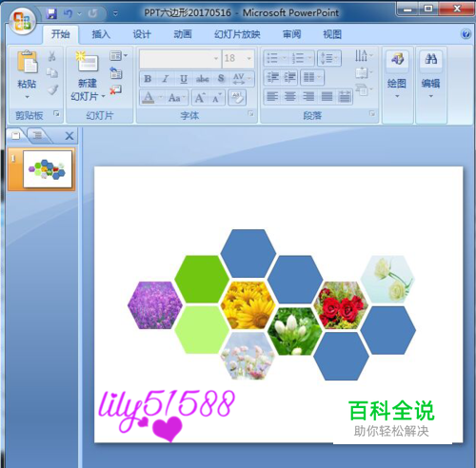Viewport: 476px width, 468px height.
Task: Align paragraph text right
Action: tap(308, 96)
